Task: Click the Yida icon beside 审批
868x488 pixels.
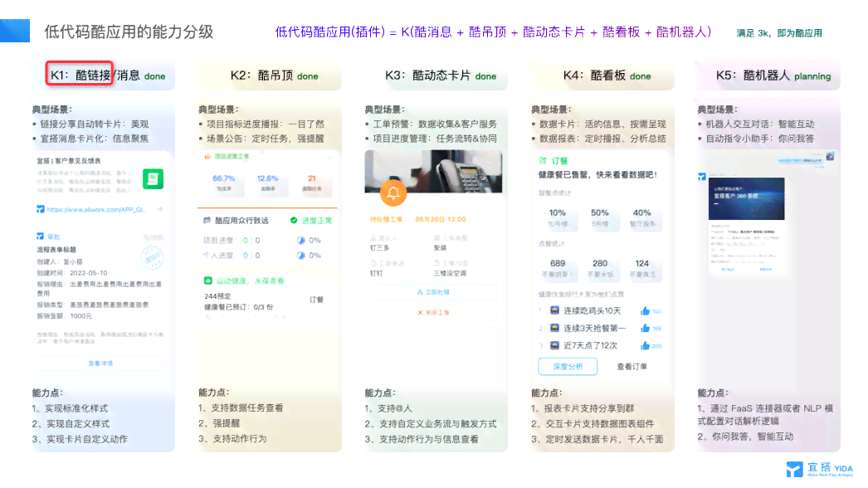Action: click(x=40, y=237)
